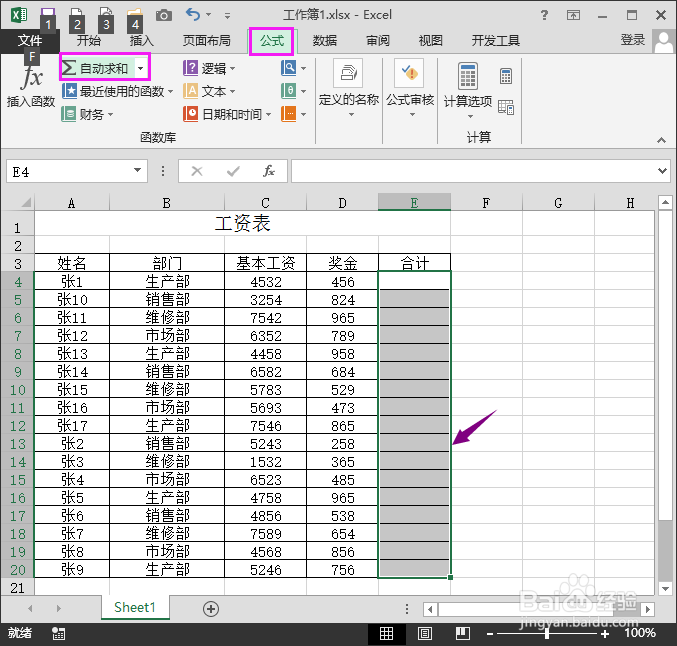This screenshot has width=677, height=646.
Task: Select the column C header
Action: coord(265,203)
